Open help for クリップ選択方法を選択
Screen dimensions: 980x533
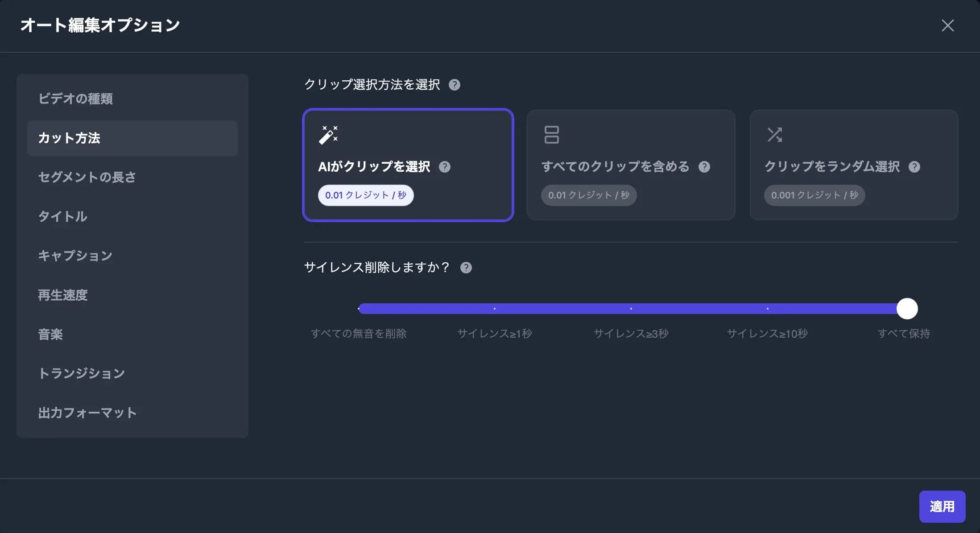[455, 85]
